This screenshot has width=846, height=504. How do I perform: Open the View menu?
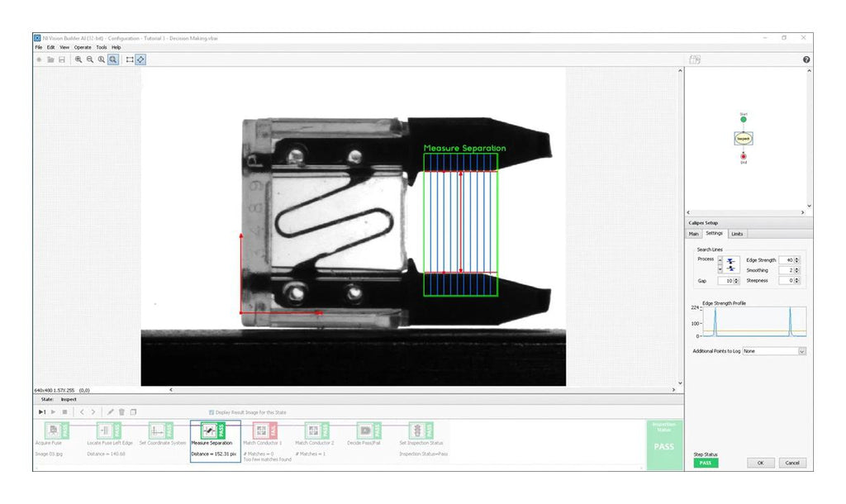[64, 47]
